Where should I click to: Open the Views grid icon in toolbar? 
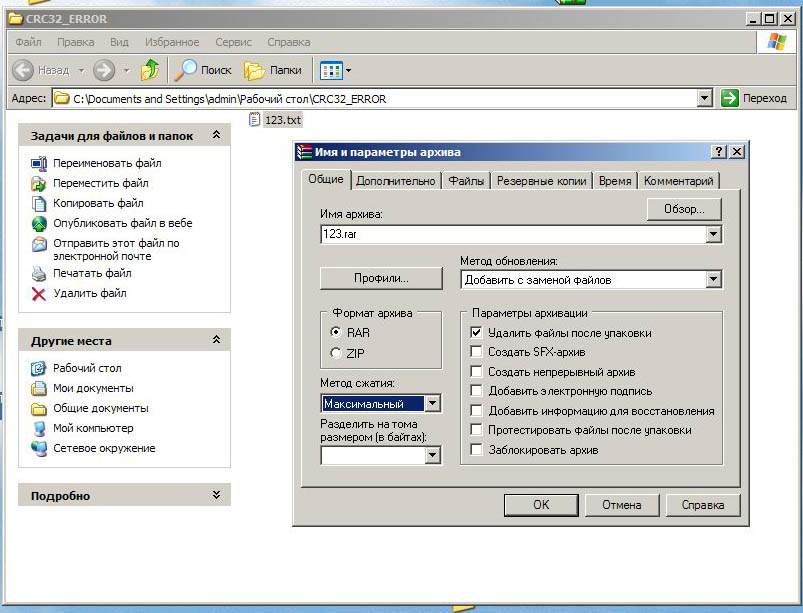pos(331,71)
